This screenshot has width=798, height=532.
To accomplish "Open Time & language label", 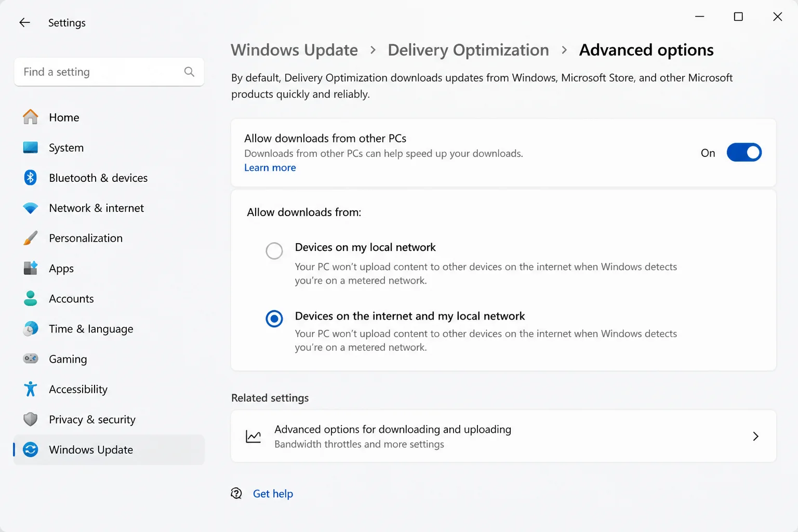I will click(x=91, y=329).
